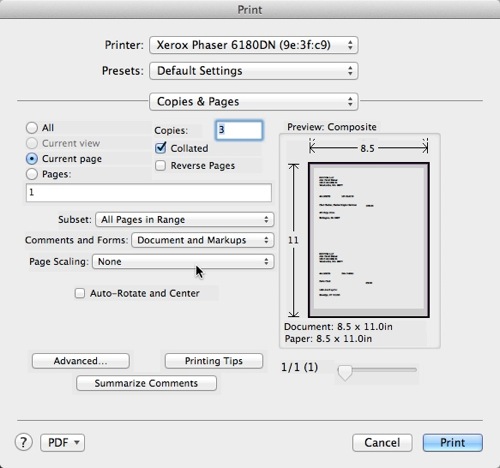Click the 'Document: 8.5 x 11.0in' text
The height and width of the screenshot is (468, 500).
click(x=338, y=326)
